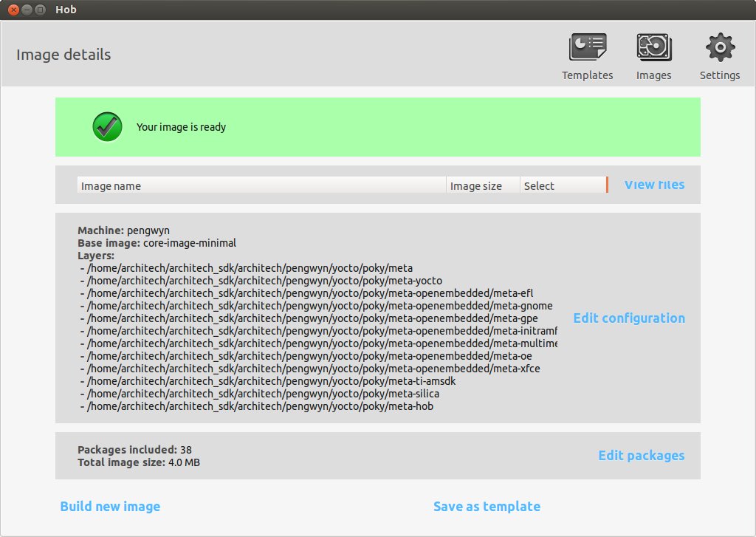Viewport: 756px width, 537px height.
Task: Click the 'Machine: pengwyn' line
Action: click(123, 230)
